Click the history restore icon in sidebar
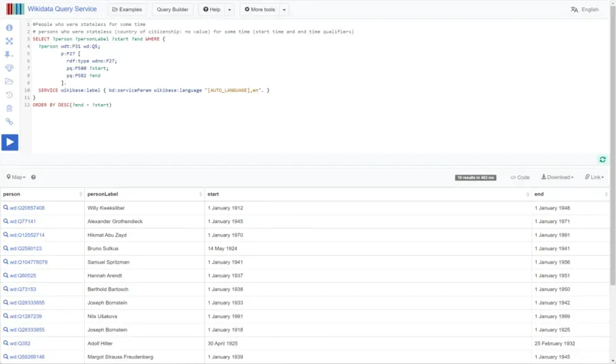 click(9, 94)
